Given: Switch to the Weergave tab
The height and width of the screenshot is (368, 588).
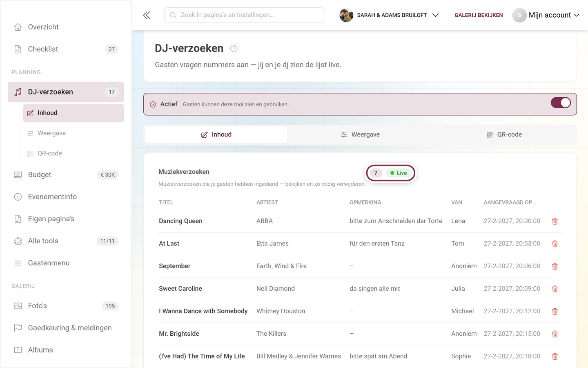Looking at the screenshot, I should [x=360, y=135].
